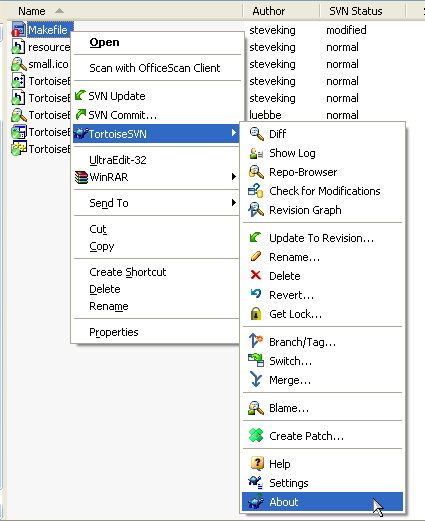Click the Update To Revision green arrow icon

pos(255,238)
